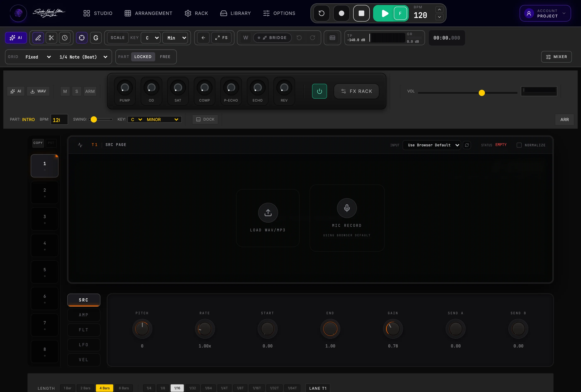The height and width of the screenshot is (392, 581).
Task: Click the P-ECHO effect knob
Action: pyautogui.click(x=231, y=88)
